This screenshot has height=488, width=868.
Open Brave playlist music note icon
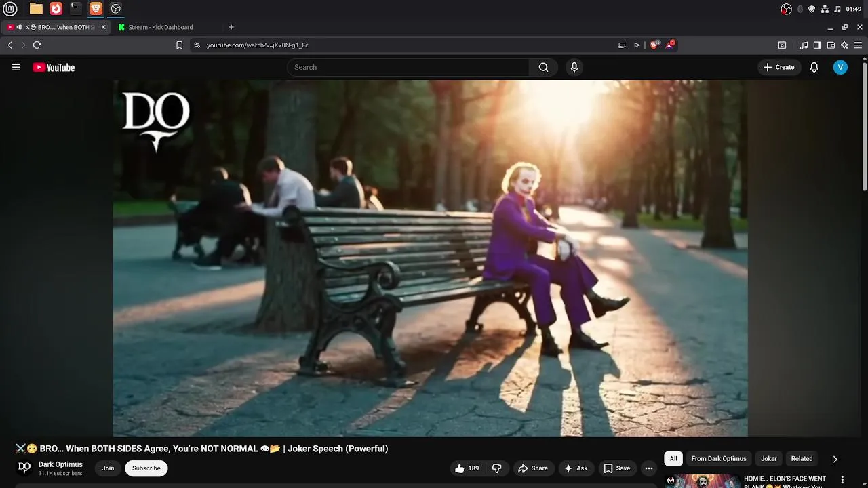(x=804, y=45)
